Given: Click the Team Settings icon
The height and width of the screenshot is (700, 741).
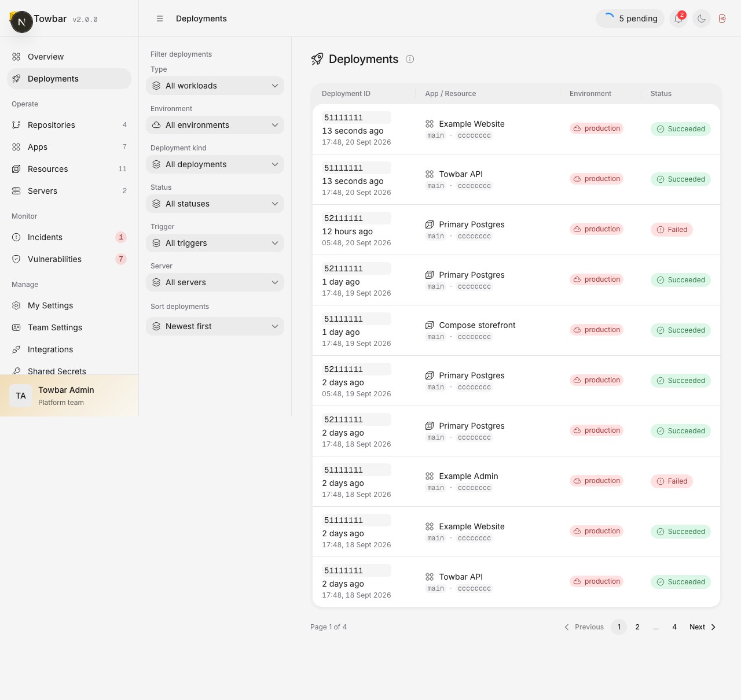Looking at the screenshot, I should pyautogui.click(x=16, y=327).
